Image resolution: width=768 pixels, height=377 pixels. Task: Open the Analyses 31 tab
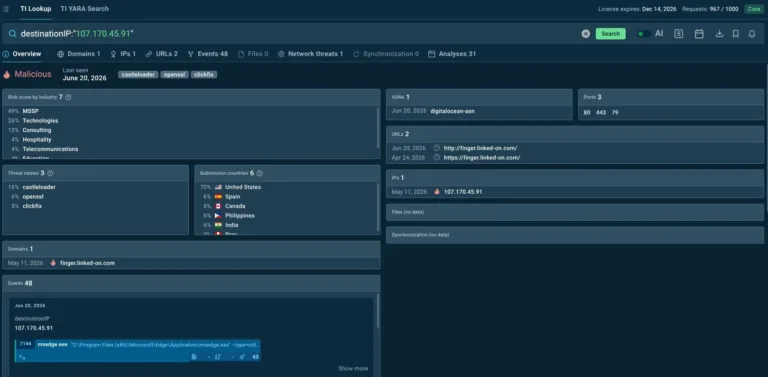(x=452, y=54)
